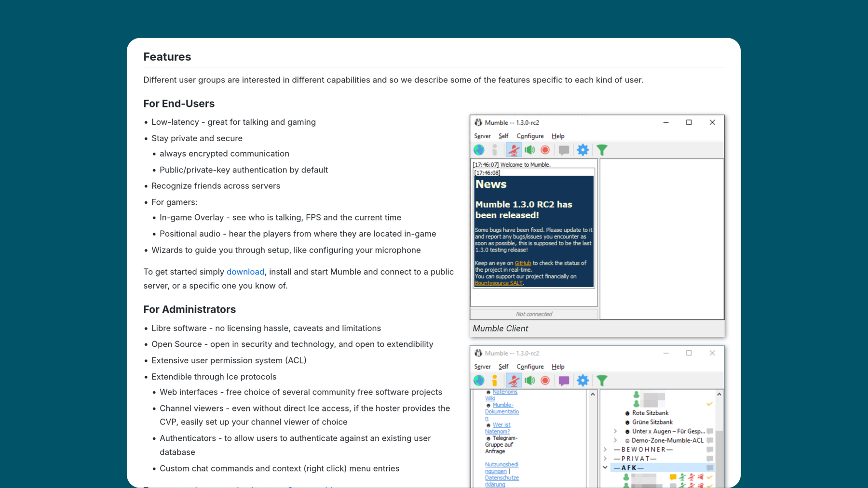Toggle the green speaker deafen icon in upper window
Viewport: 868px width, 488px height.
click(x=530, y=150)
